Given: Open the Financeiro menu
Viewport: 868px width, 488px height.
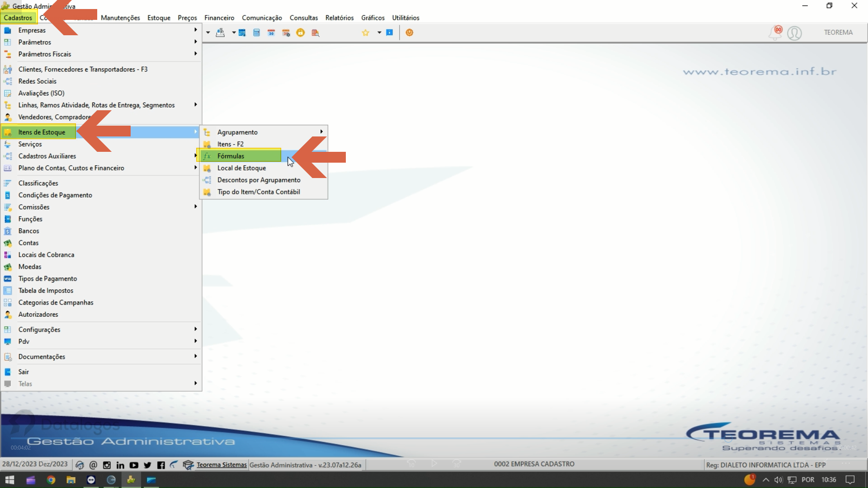Looking at the screenshot, I should point(219,18).
